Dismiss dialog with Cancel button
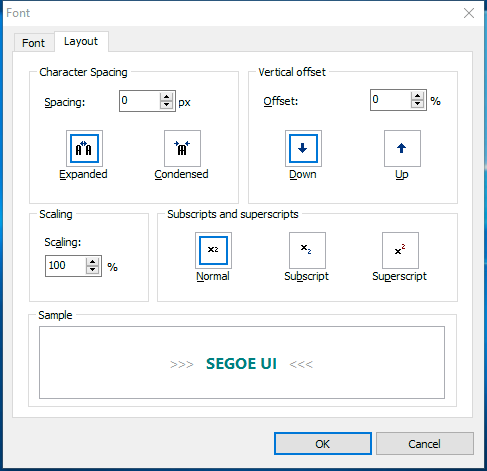This screenshot has width=487, height=471. click(425, 444)
